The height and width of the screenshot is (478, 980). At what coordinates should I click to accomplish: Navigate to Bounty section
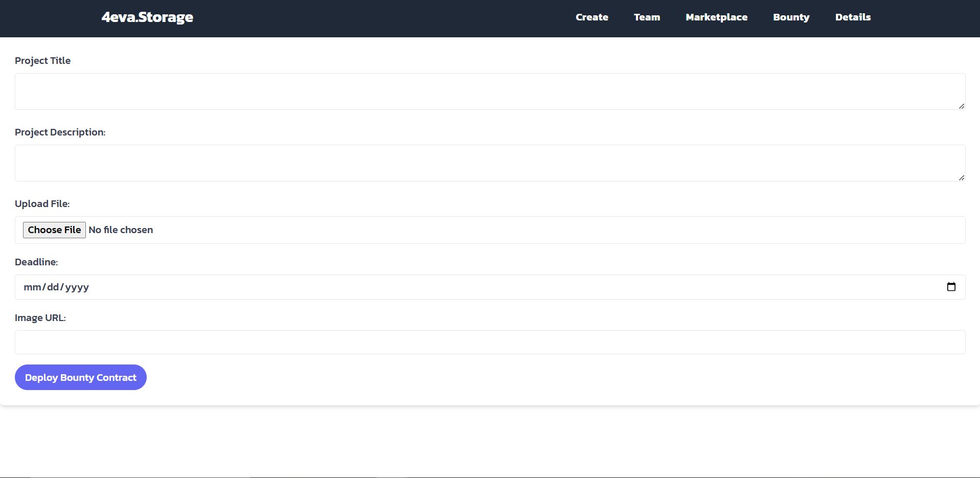click(791, 17)
